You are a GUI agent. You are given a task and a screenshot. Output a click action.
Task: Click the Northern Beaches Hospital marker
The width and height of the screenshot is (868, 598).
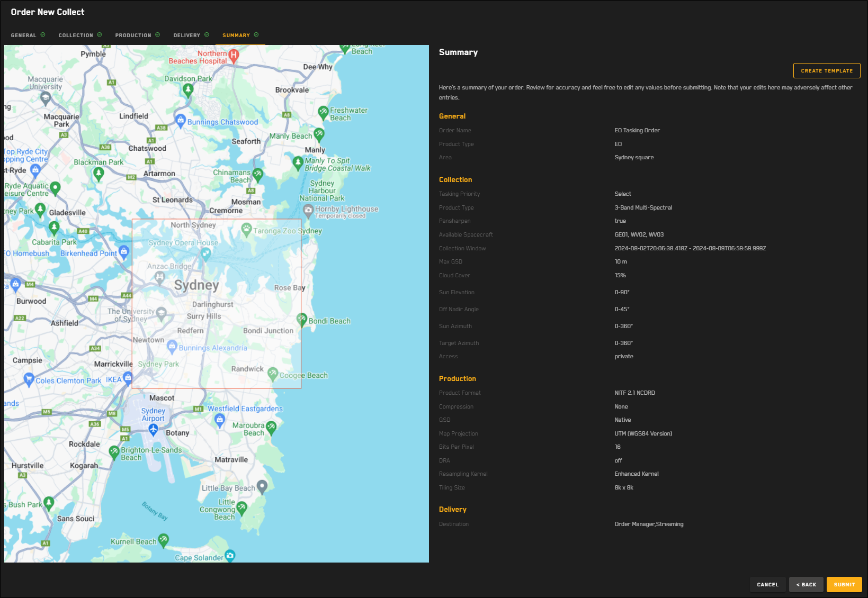click(234, 55)
